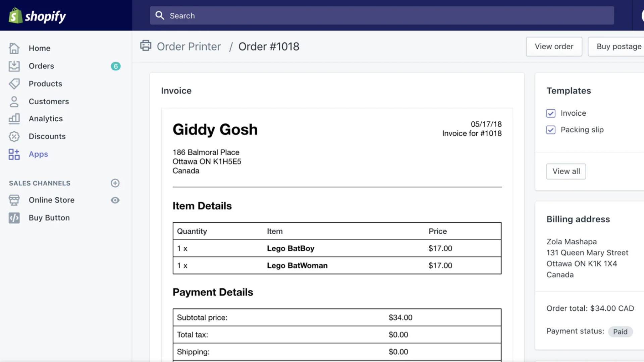Click the Total tax $0.00 value
The image size is (644, 362).
point(398,335)
